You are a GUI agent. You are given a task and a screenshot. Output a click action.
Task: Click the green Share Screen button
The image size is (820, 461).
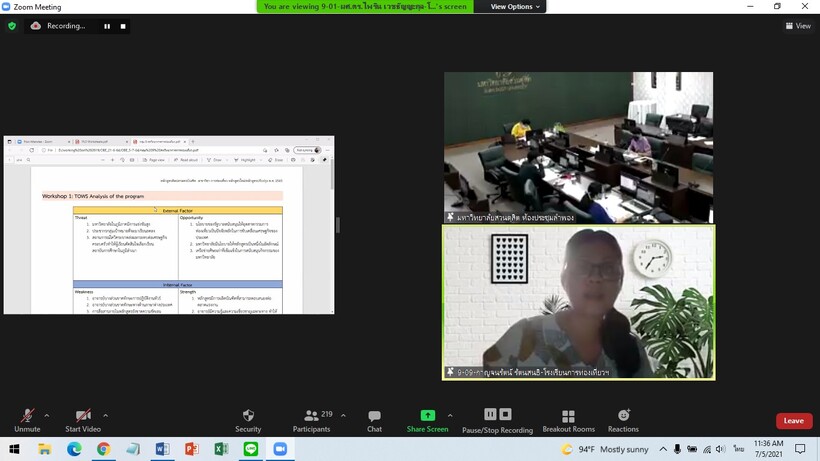coord(427,421)
